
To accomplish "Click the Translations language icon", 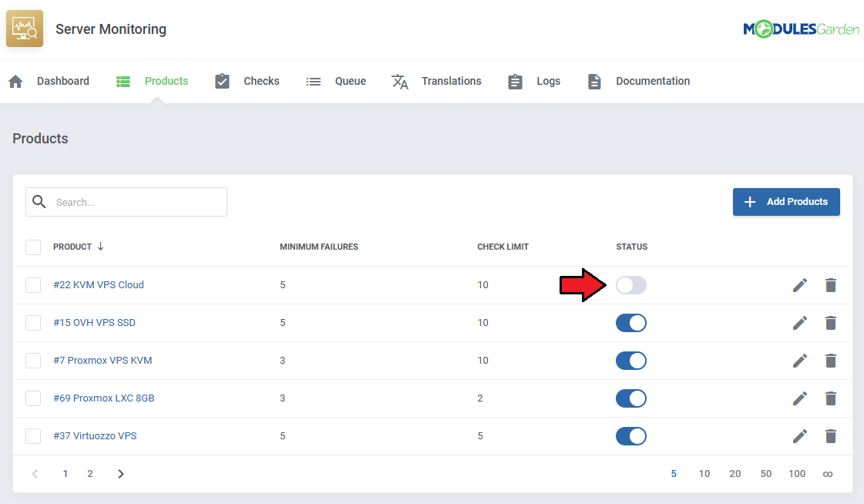I will (399, 82).
